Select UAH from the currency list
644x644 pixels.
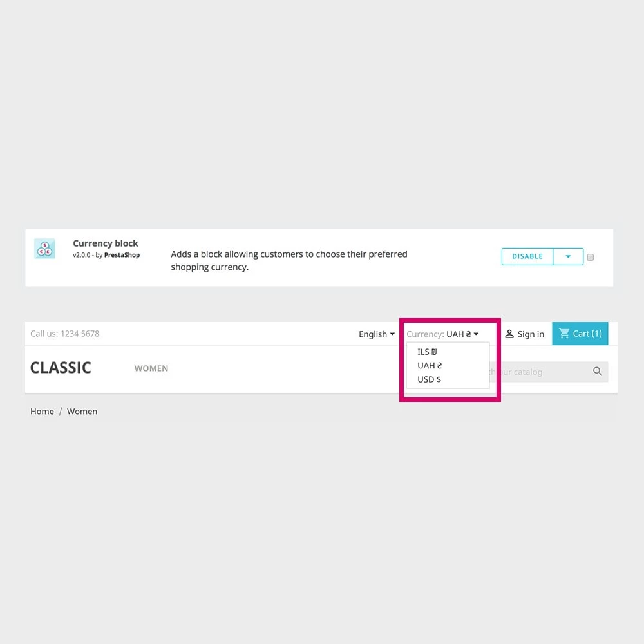coord(430,366)
